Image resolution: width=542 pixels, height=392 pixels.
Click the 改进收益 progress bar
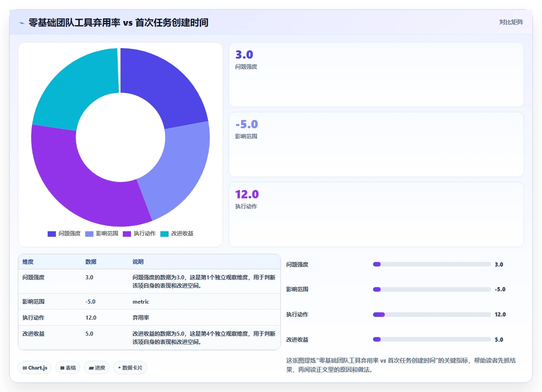[x=432, y=339]
